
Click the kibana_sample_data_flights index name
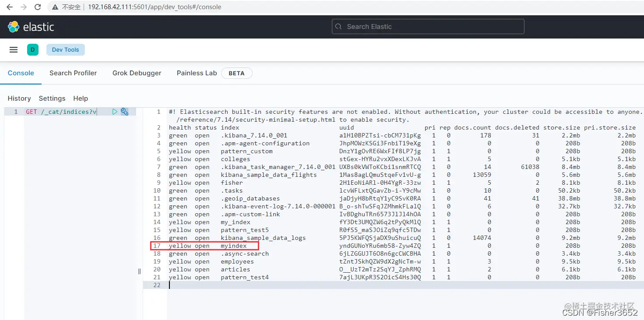[x=269, y=175]
